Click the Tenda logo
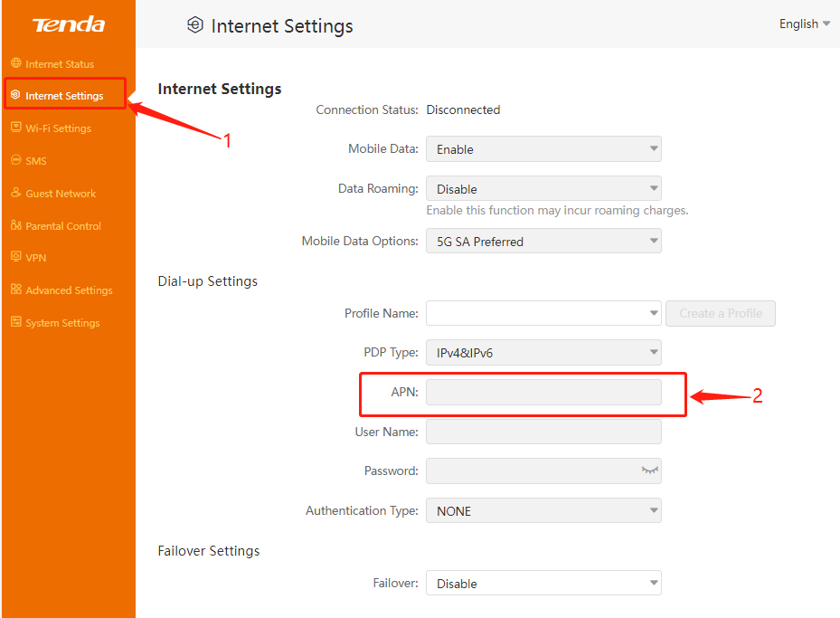Screen dimensions: 840x618 pyautogui.click(x=68, y=24)
